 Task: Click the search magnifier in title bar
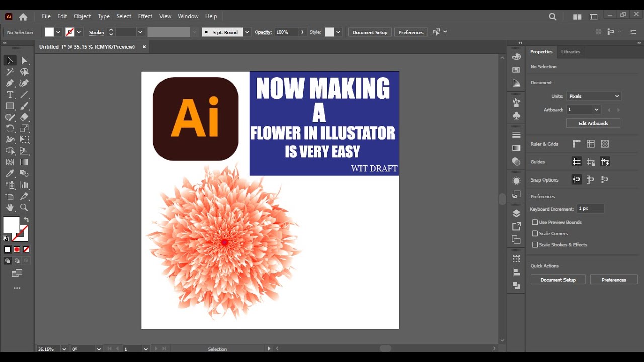point(553,17)
